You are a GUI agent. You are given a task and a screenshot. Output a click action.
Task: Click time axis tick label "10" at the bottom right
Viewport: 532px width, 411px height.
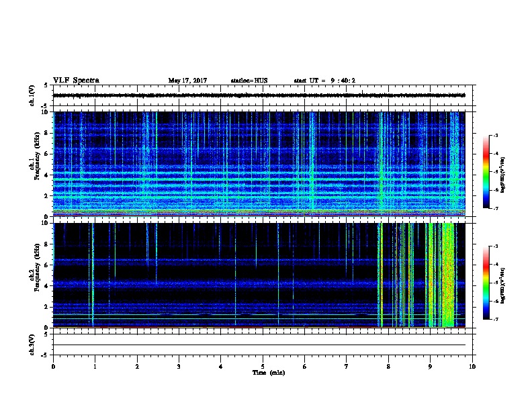click(472, 367)
